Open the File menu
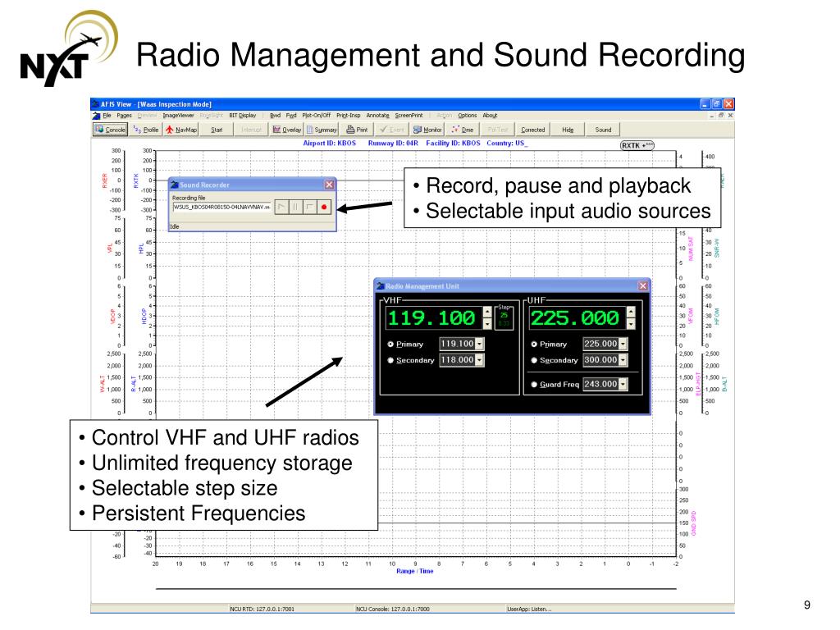This screenshot has width=840, height=630. click(107, 115)
